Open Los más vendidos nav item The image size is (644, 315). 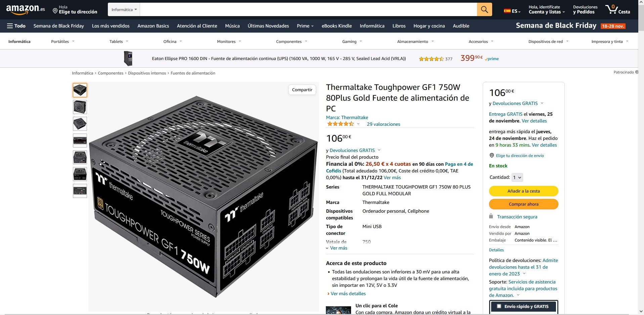click(111, 26)
